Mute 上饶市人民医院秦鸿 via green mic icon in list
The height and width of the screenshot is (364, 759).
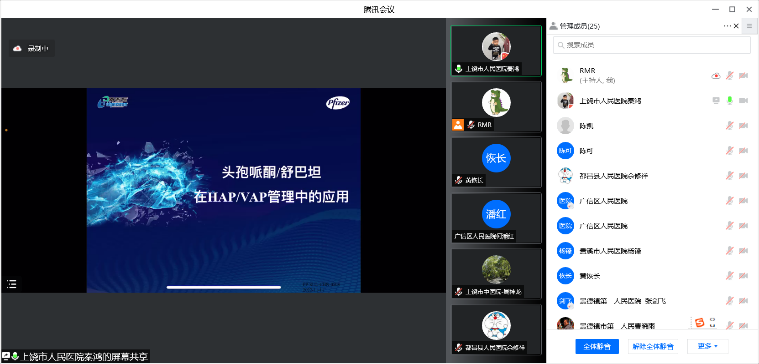729,101
